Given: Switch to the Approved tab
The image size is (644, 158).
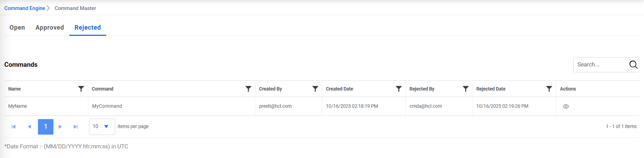Looking at the screenshot, I should click(50, 28).
